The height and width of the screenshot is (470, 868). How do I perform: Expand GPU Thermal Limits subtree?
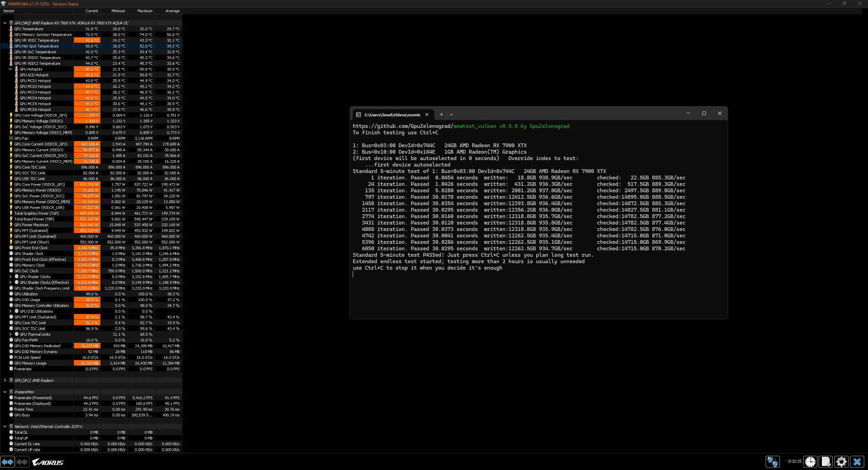coord(10,334)
